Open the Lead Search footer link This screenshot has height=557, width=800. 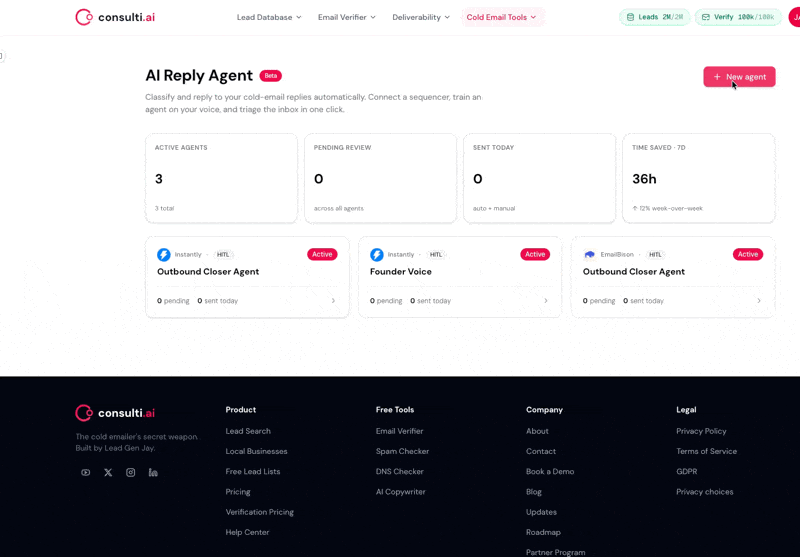(248, 431)
